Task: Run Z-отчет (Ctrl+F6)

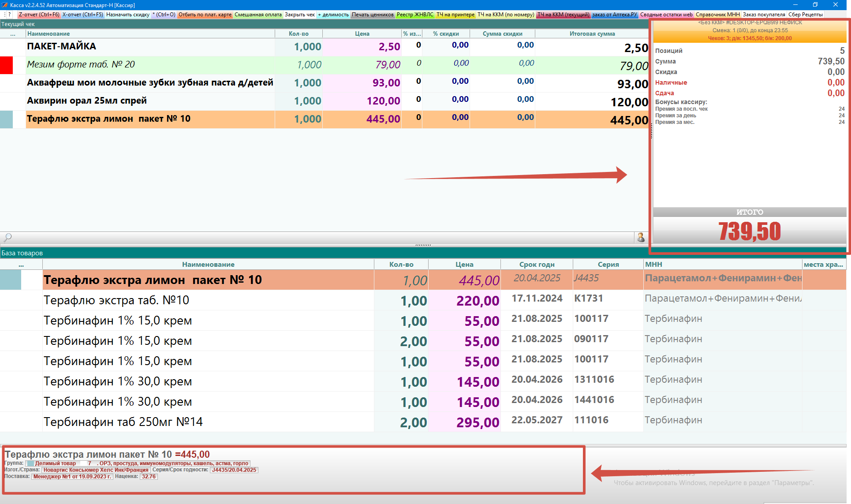Action: coord(39,15)
